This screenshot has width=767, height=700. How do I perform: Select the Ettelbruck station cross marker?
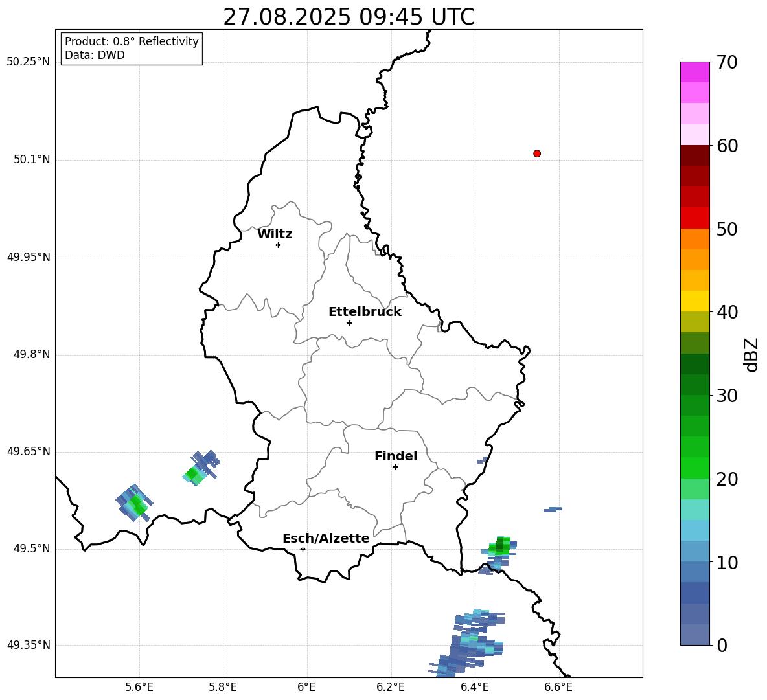click(x=349, y=322)
